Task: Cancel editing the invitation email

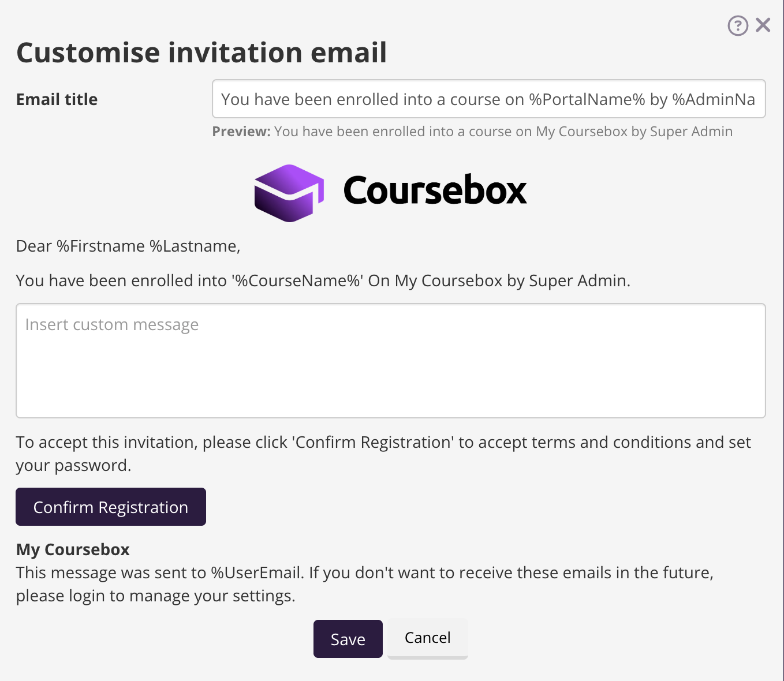Action: pyautogui.click(x=427, y=638)
